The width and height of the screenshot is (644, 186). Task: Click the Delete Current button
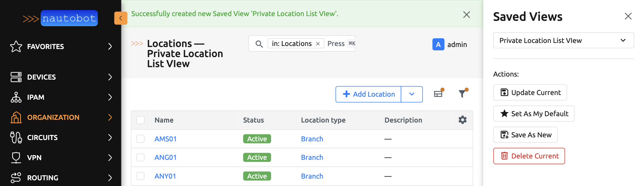529,156
